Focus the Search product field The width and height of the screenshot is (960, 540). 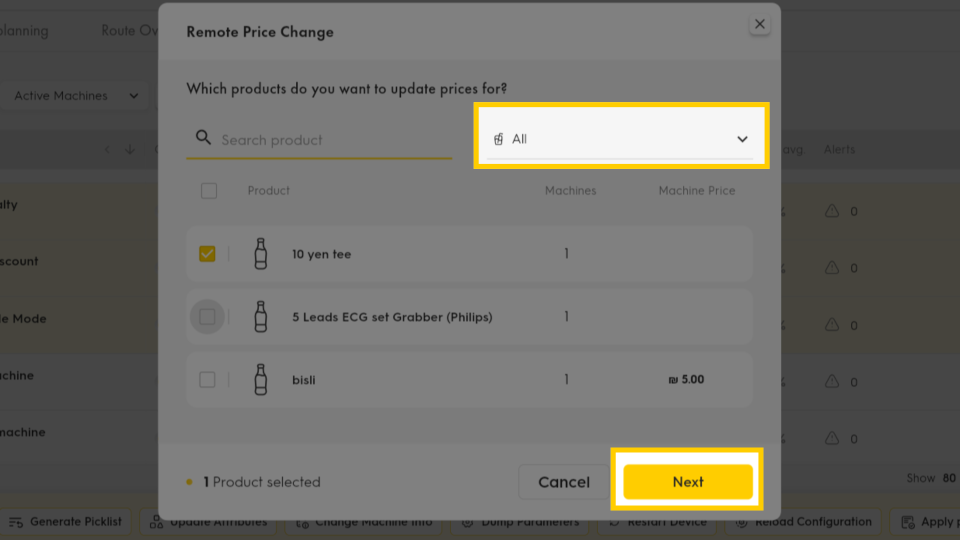pyautogui.click(x=319, y=140)
